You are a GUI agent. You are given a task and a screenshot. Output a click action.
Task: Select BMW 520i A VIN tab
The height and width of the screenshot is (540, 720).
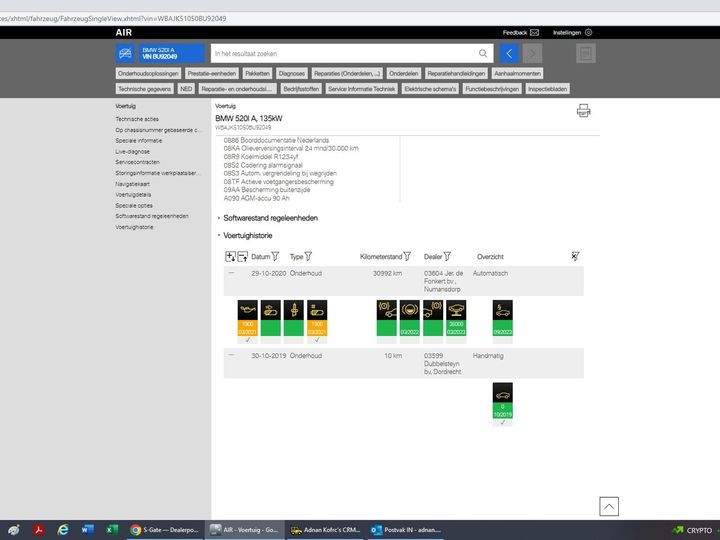coord(171,53)
